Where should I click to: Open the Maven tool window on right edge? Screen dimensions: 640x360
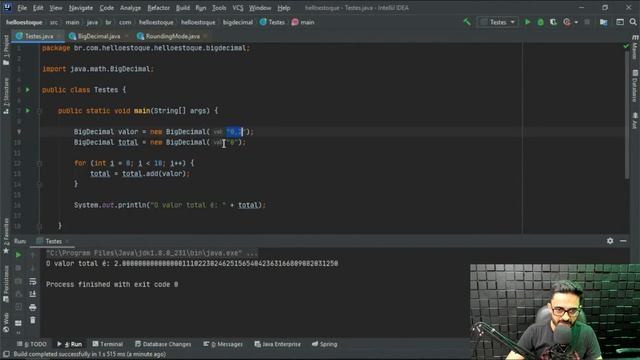click(635, 47)
